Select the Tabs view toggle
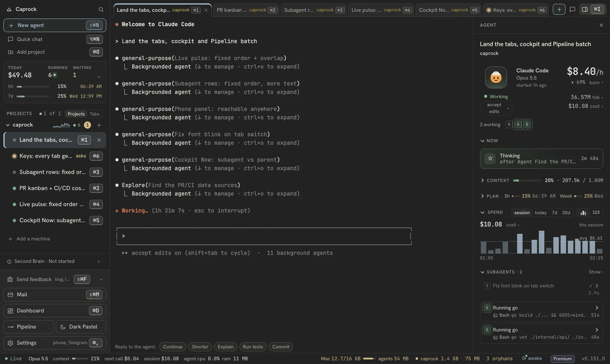The width and height of the screenshot is (610, 364). 95,114
